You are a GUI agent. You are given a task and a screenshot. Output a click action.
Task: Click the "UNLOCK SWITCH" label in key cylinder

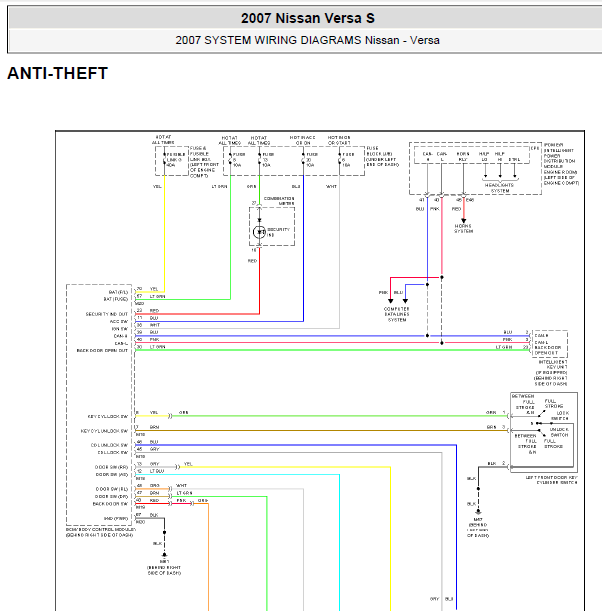pyautogui.click(x=559, y=432)
